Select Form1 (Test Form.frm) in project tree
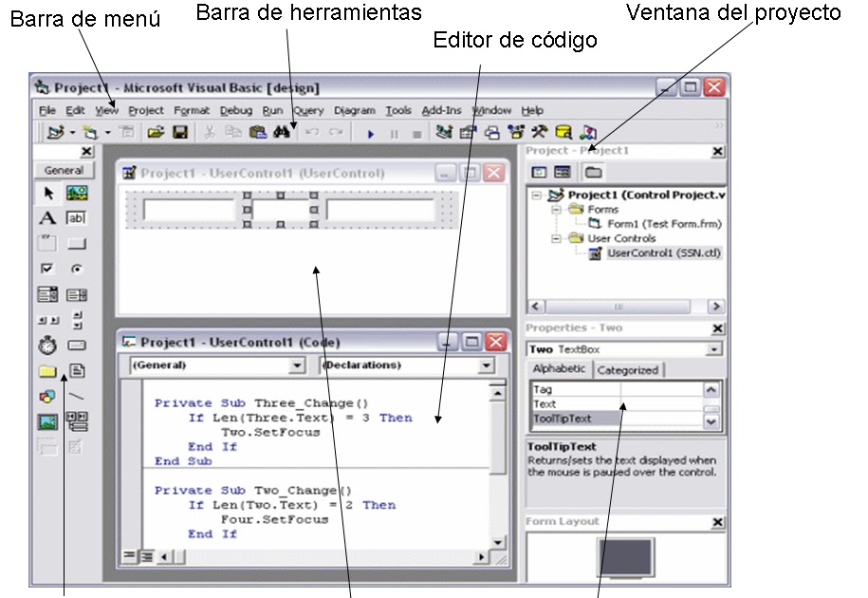868x598 pixels. [x=664, y=224]
